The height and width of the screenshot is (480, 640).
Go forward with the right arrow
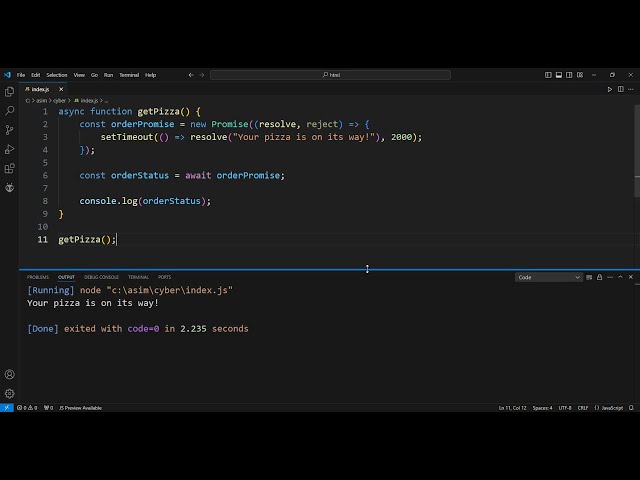tap(202, 75)
